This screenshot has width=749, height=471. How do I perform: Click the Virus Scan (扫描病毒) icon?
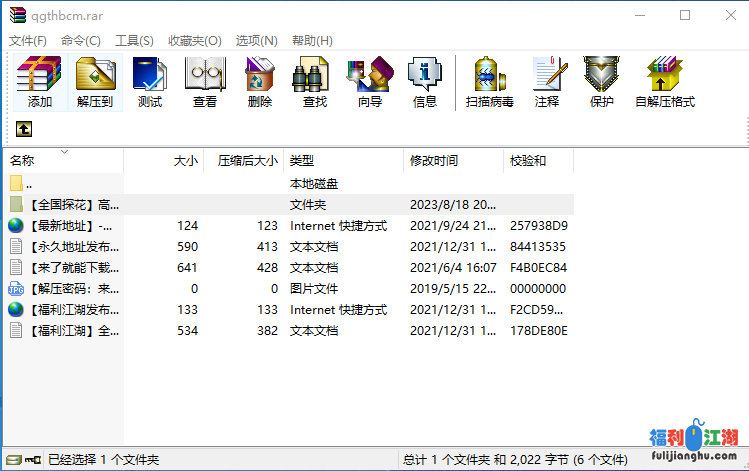490,82
